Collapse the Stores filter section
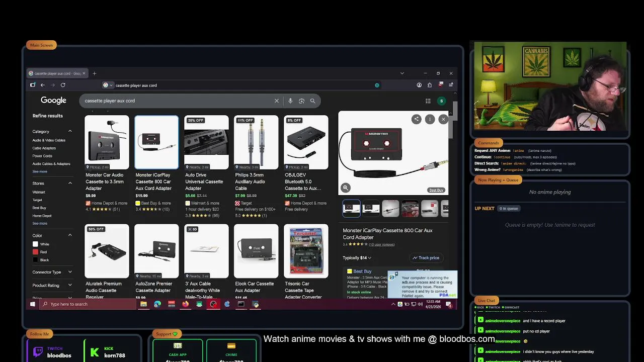The image size is (644, 362). pyautogui.click(x=70, y=184)
